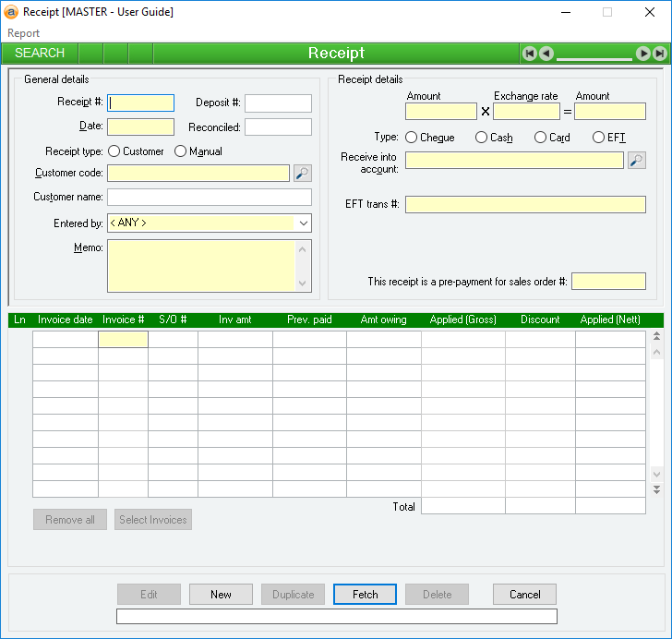
Task: Choose Cheque as payment type
Action: (412, 138)
